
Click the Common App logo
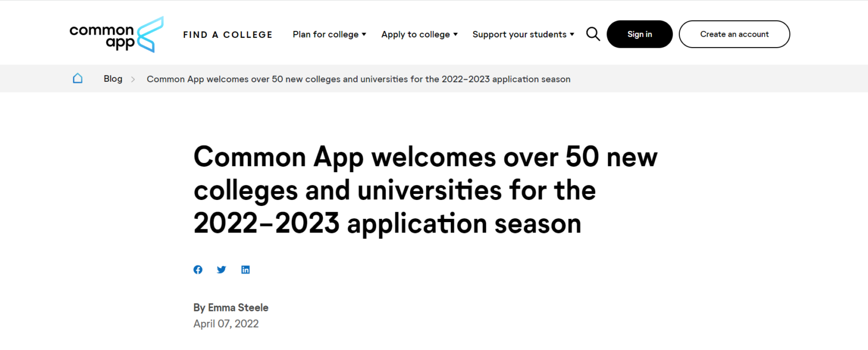click(116, 35)
